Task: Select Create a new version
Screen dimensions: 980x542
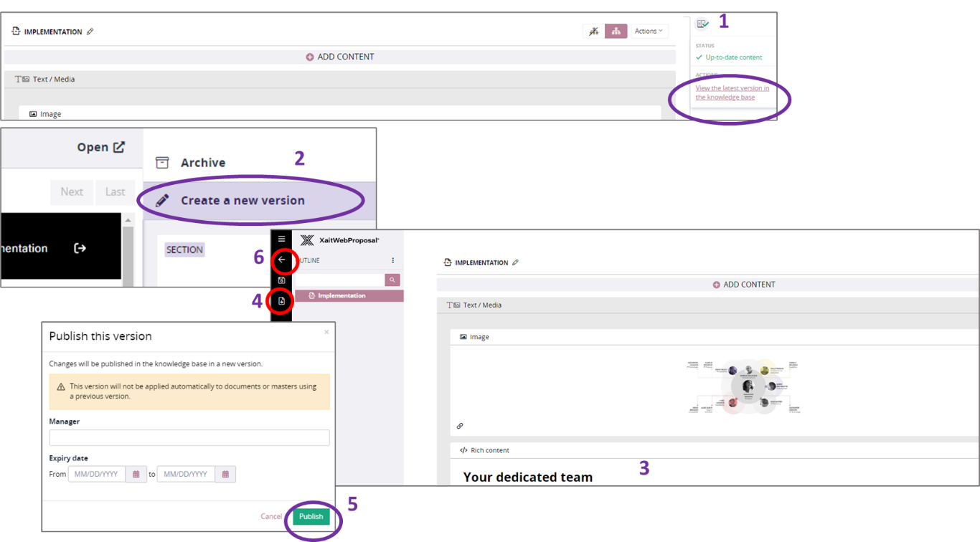Action: [242, 201]
